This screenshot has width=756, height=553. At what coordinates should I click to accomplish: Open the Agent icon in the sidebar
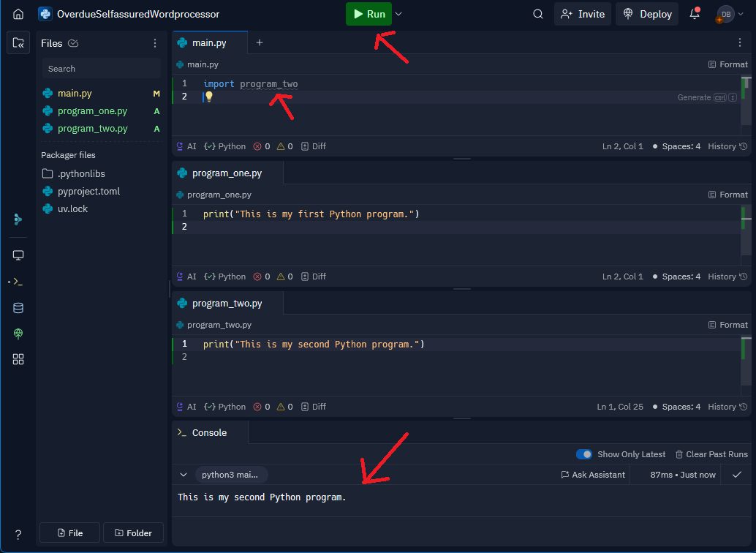click(x=18, y=219)
